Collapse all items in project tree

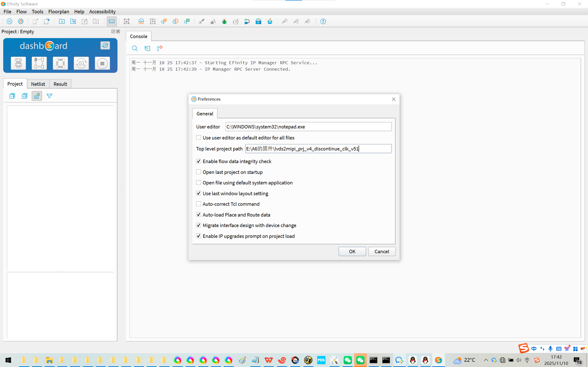point(12,96)
